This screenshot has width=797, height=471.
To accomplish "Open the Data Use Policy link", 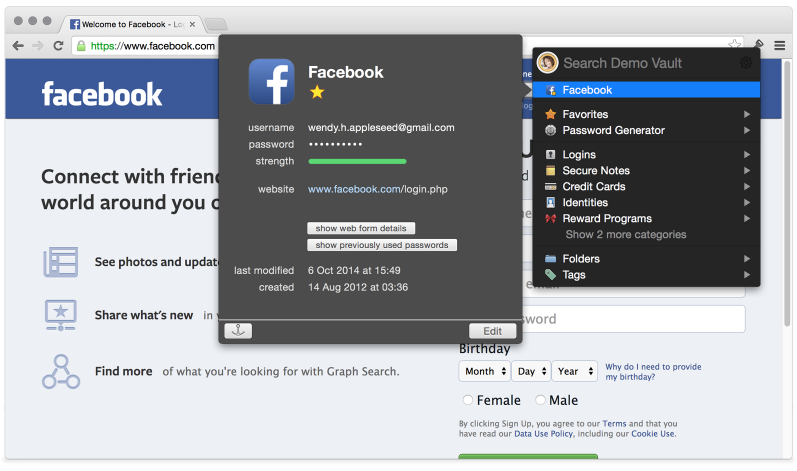I will (543, 433).
